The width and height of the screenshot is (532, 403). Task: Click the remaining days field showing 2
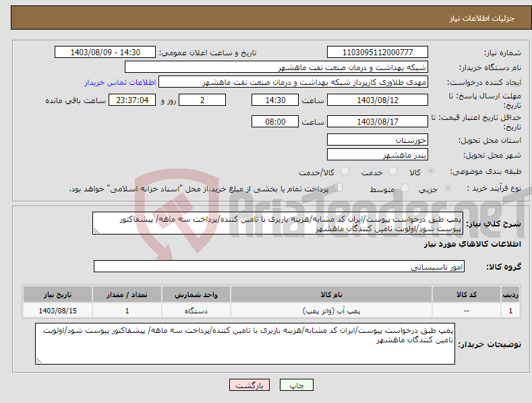click(202, 100)
